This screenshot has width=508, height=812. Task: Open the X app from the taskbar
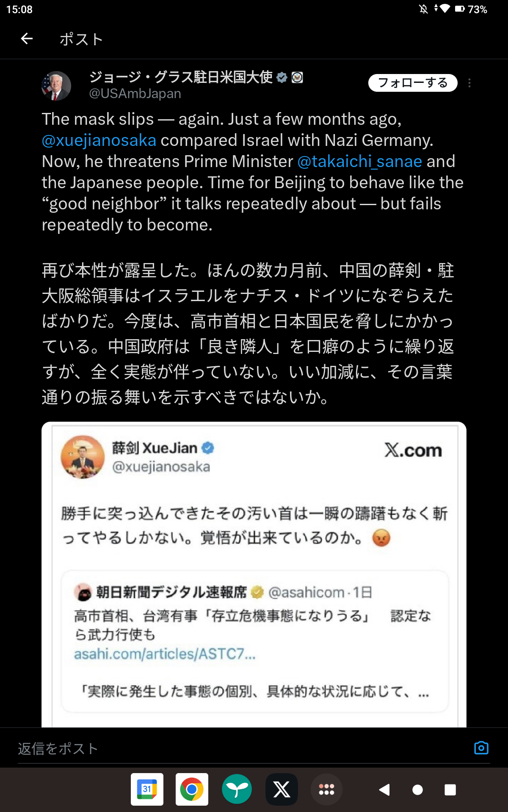282,789
